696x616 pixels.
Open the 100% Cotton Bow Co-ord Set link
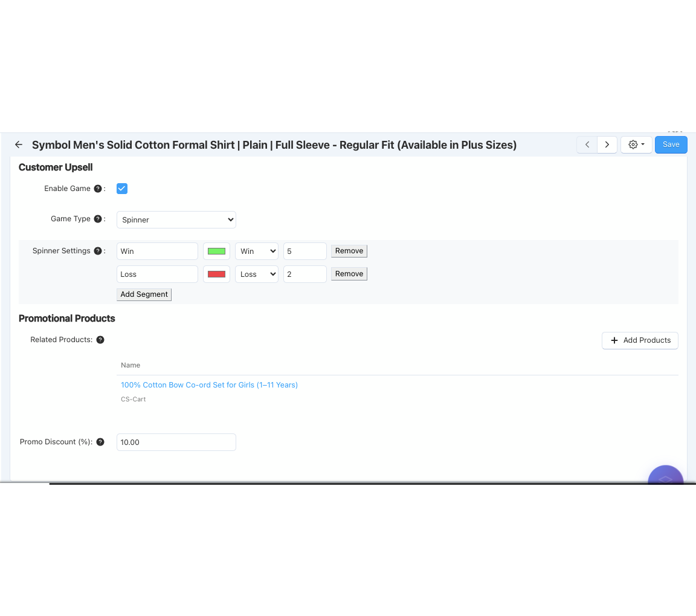tap(209, 385)
